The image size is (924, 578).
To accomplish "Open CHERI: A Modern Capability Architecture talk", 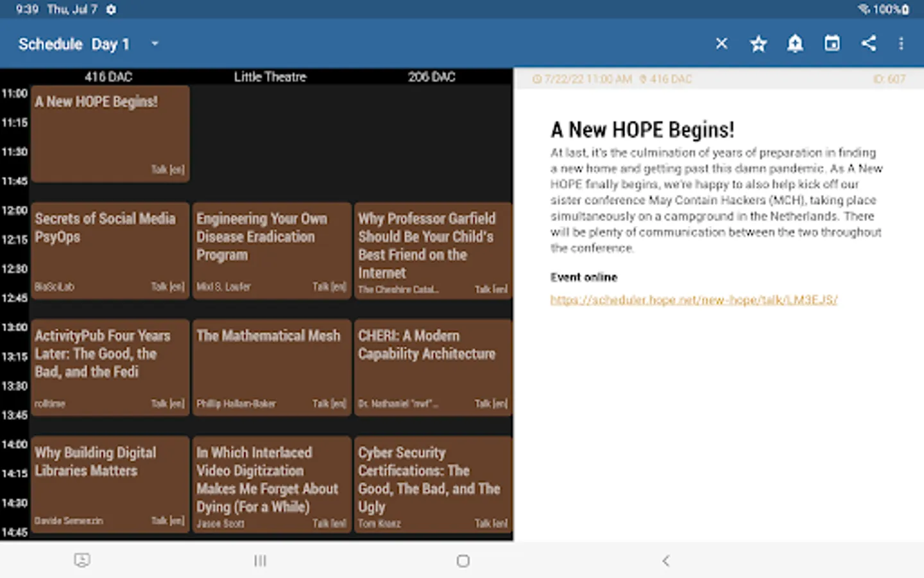I will (434, 367).
